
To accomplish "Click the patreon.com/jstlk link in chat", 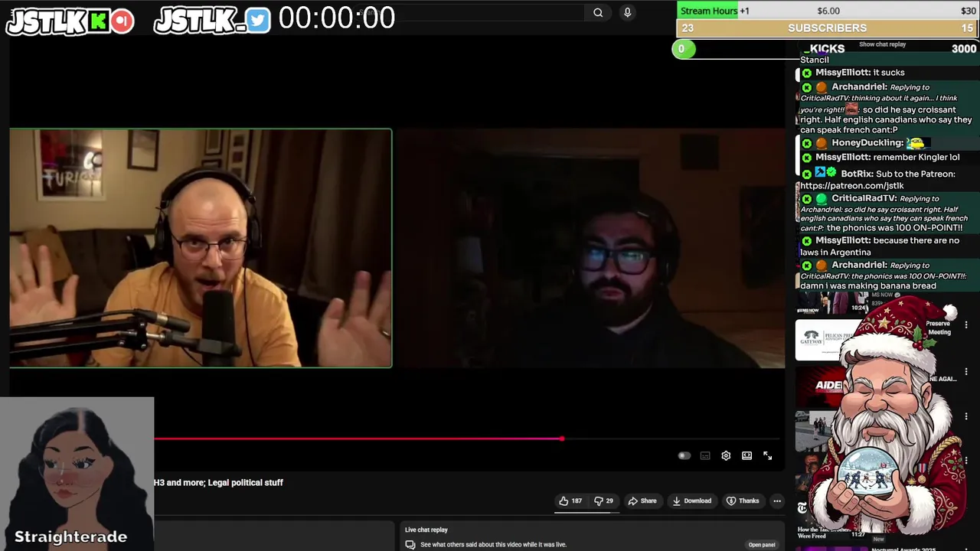I will pyautogui.click(x=852, y=185).
